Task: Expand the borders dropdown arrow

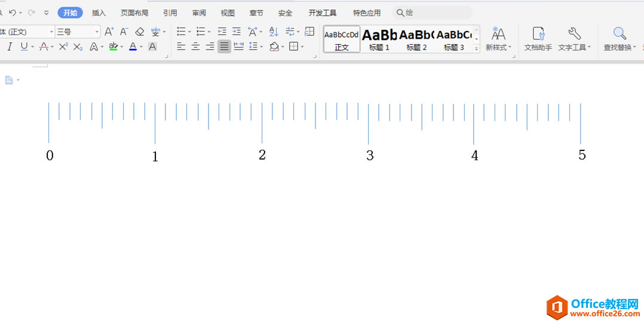Action: (x=302, y=47)
